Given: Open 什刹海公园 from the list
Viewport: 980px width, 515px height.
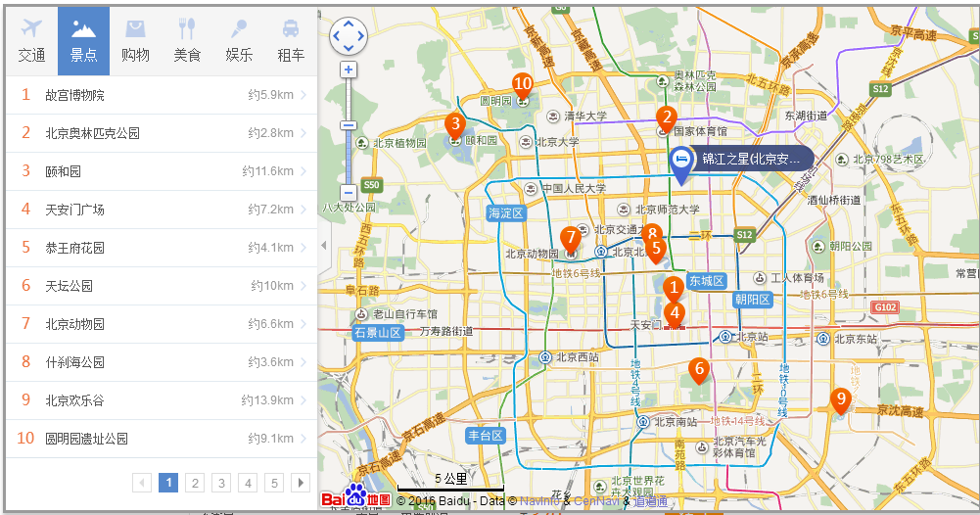Looking at the screenshot, I should coord(162,362).
